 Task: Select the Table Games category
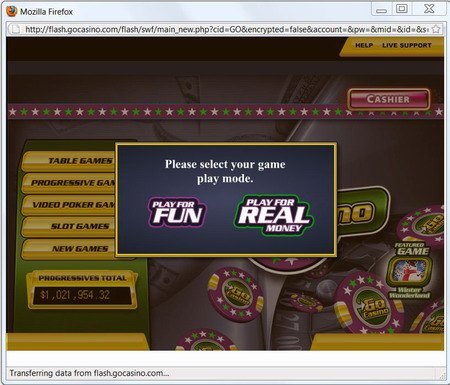coord(69,161)
